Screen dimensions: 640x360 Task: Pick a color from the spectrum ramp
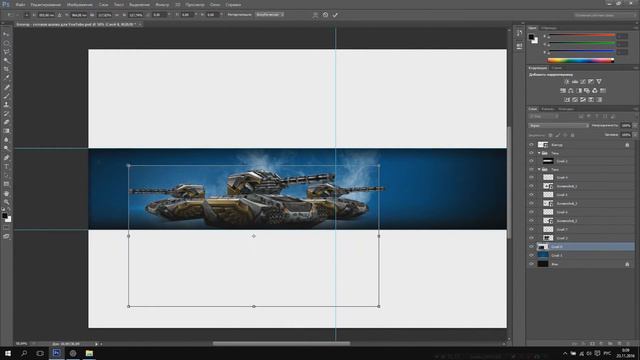pyautogui.click(x=580, y=60)
